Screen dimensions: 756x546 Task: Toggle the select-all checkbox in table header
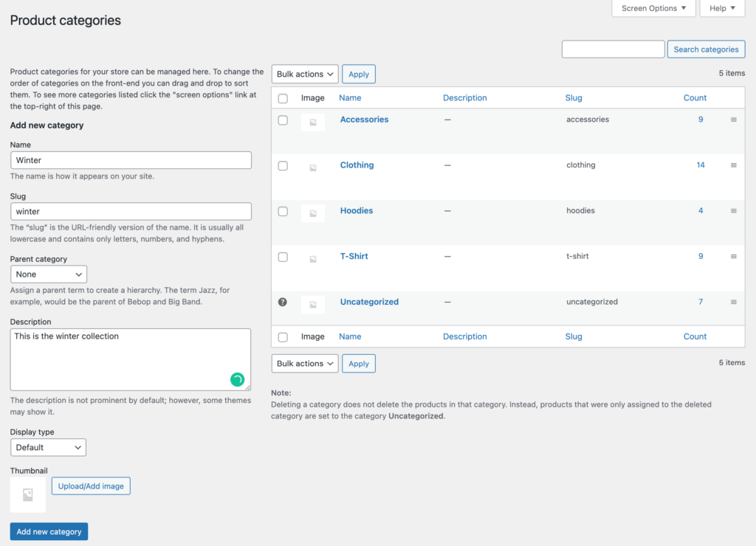pyautogui.click(x=283, y=98)
